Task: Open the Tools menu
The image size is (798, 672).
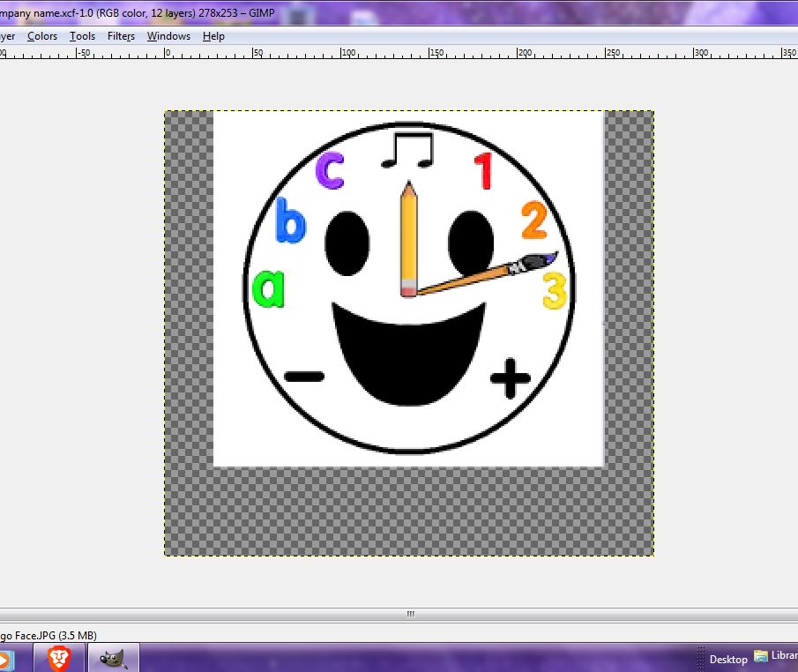Action: pyautogui.click(x=82, y=36)
